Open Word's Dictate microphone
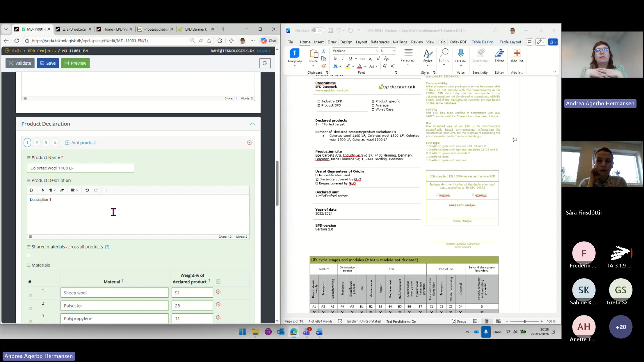The width and height of the screenshot is (644, 362). pos(461,53)
